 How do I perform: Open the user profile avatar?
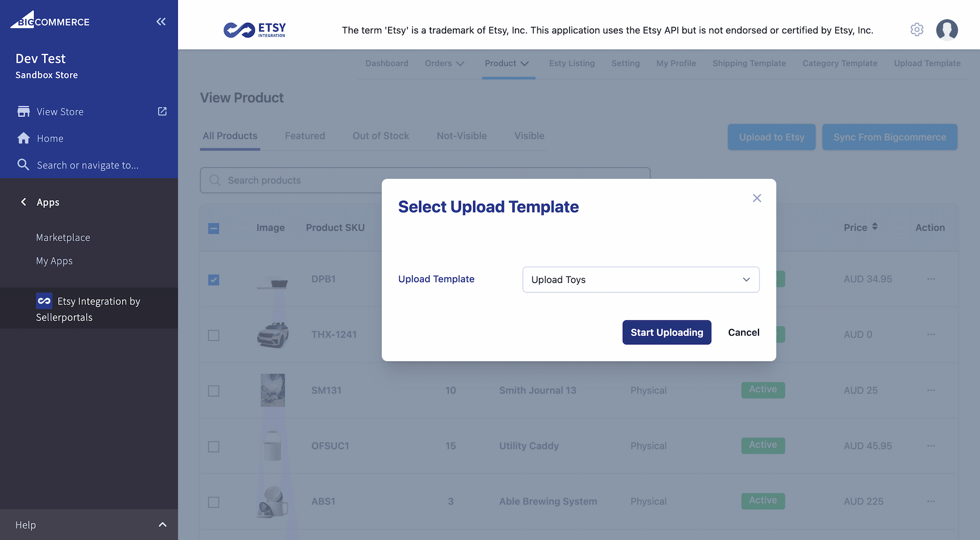[x=947, y=30]
